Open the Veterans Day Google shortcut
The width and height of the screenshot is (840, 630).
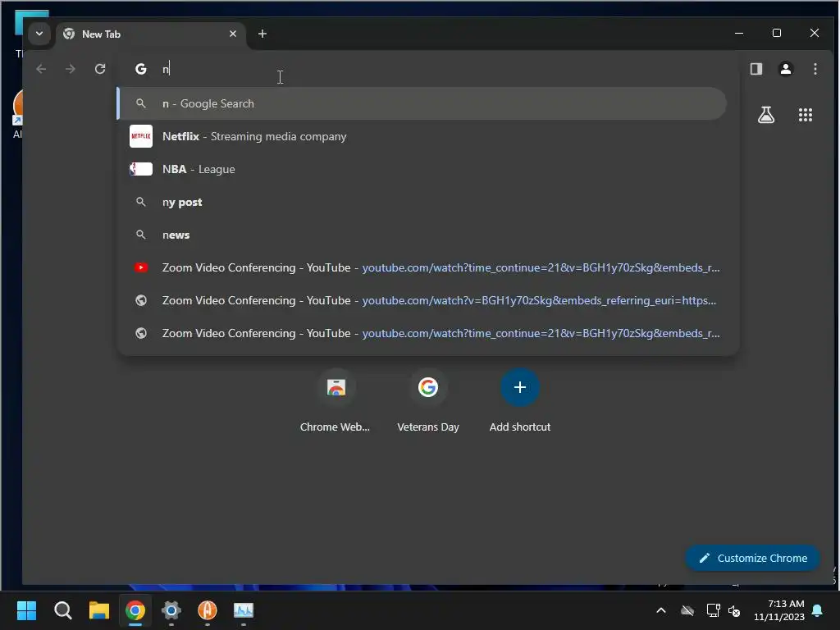coord(428,400)
